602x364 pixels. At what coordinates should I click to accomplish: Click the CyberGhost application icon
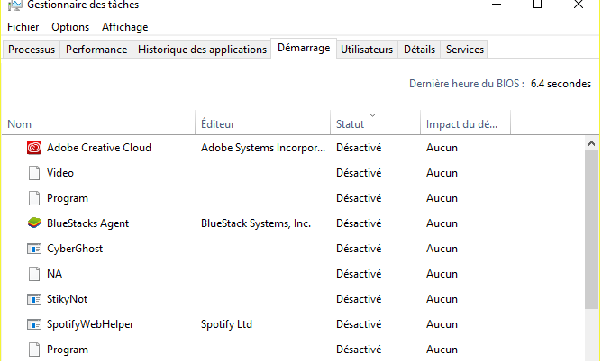click(34, 249)
